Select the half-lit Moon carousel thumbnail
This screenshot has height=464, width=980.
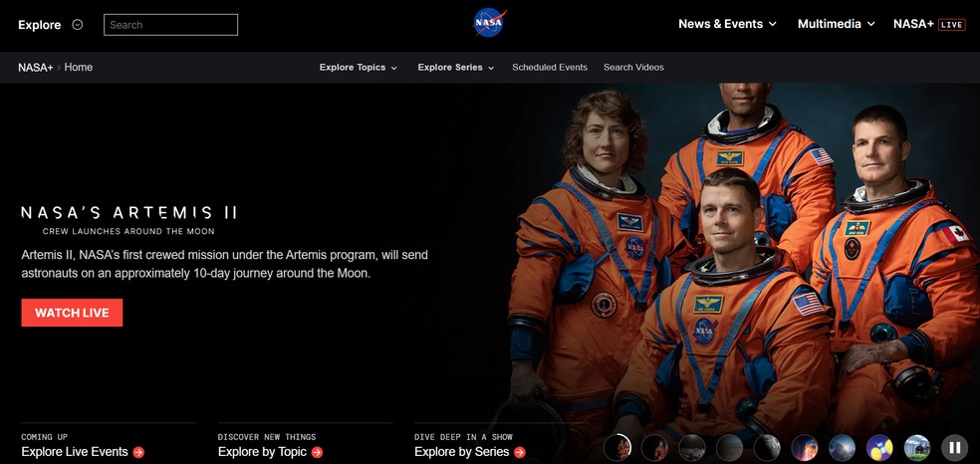click(x=767, y=448)
